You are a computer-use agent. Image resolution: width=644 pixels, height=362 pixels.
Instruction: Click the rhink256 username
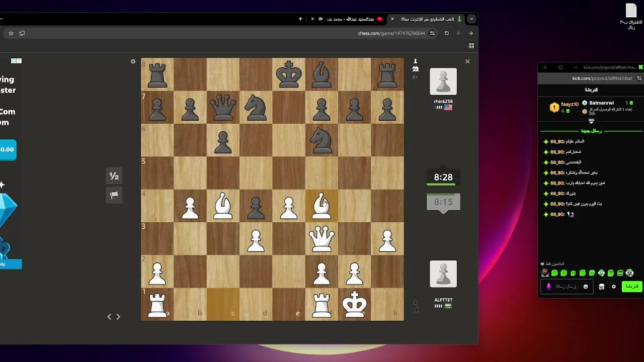(x=443, y=102)
